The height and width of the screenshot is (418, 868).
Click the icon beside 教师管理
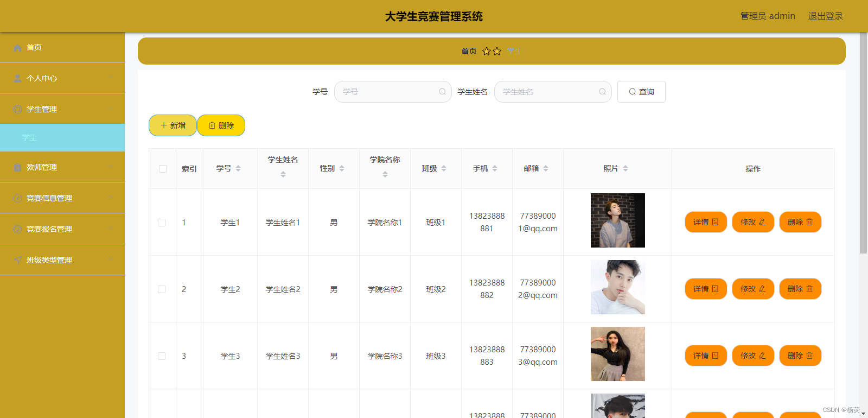17,167
